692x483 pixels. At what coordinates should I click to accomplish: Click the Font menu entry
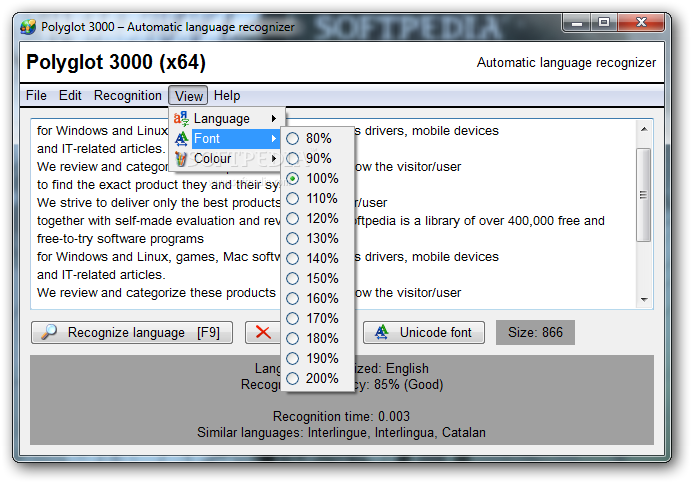click(x=226, y=139)
